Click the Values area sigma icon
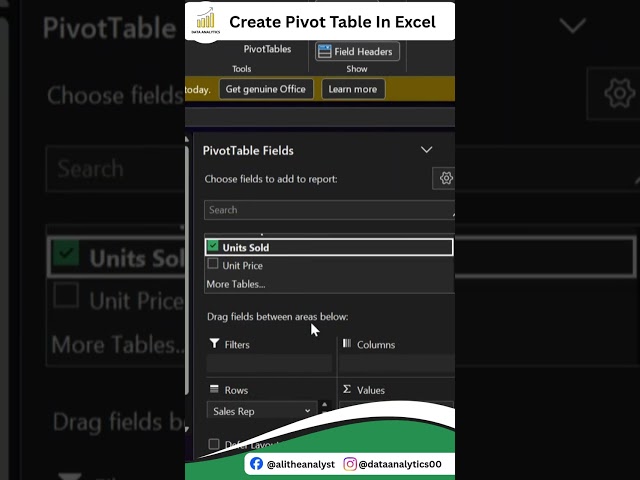The height and width of the screenshot is (480, 640). coord(347,389)
